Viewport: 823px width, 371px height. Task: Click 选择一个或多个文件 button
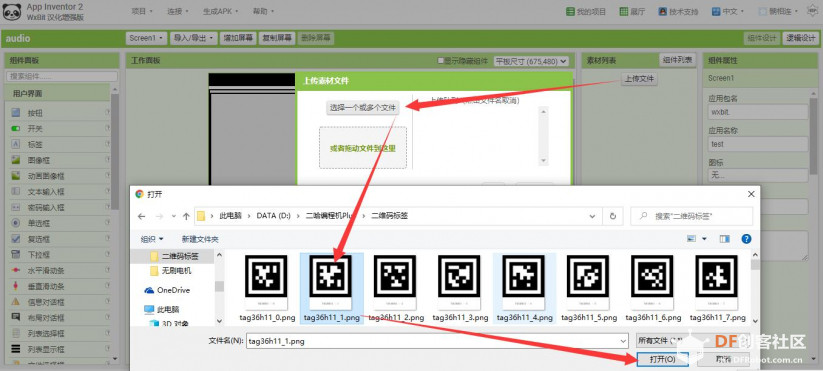tap(363, 108)
